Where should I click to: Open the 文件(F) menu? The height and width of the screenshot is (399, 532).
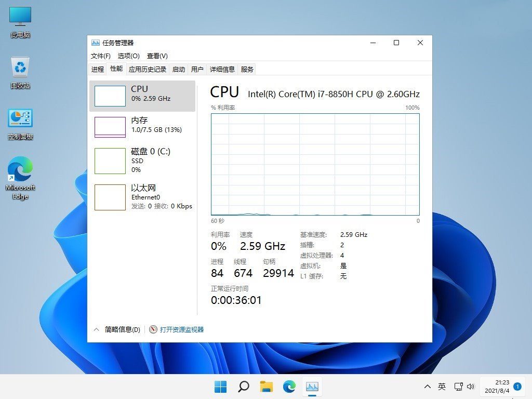(100, 56)
